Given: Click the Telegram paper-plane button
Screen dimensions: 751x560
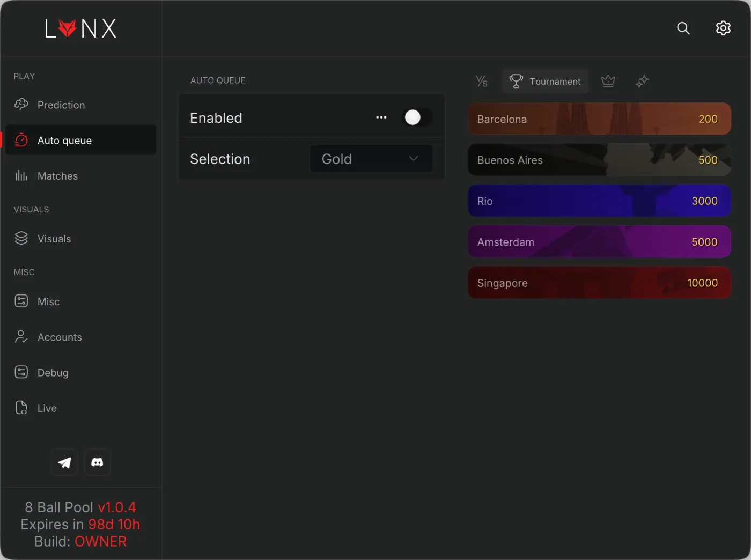Looking at the screenshot, I should (x=64, y=462).
